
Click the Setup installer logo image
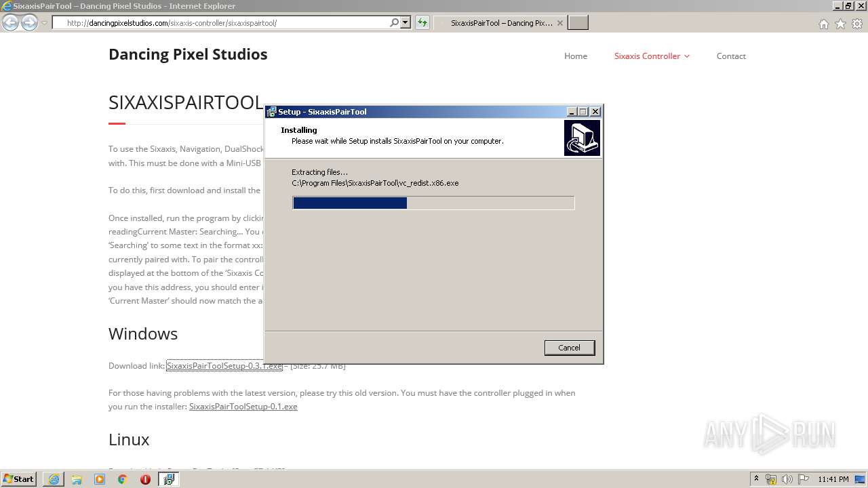click(582, 138)
